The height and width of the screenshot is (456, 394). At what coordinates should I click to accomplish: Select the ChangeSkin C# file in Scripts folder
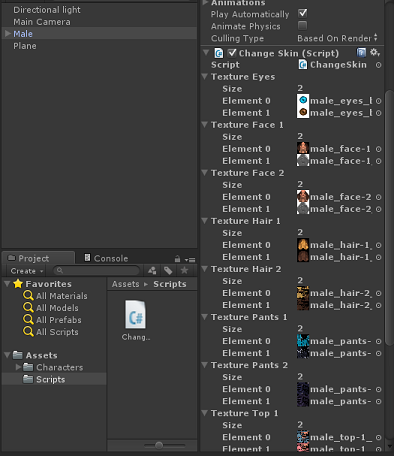coord(136,320)
